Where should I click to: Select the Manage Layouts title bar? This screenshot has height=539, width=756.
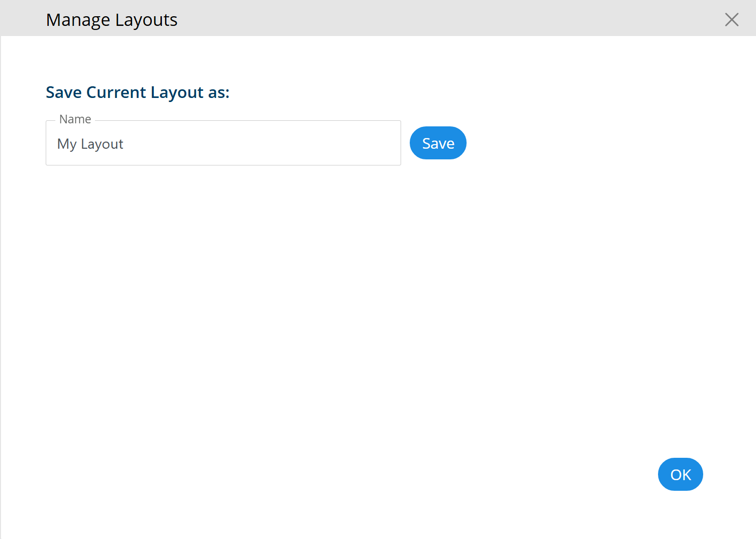378,18
